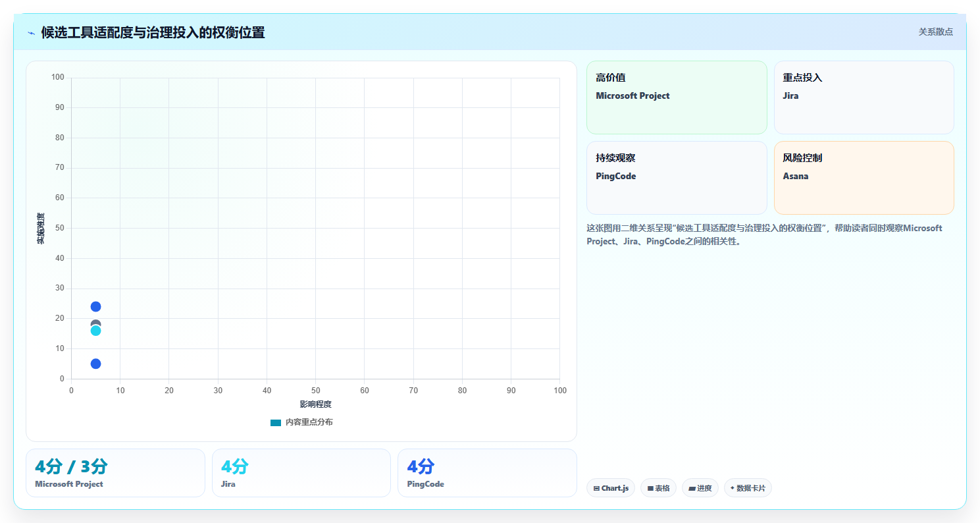Open the 持续观察 PingCode card
Image resolution: width=980 pixels, height=523 pixels.
pyautogui.click(x=677, y=178)
